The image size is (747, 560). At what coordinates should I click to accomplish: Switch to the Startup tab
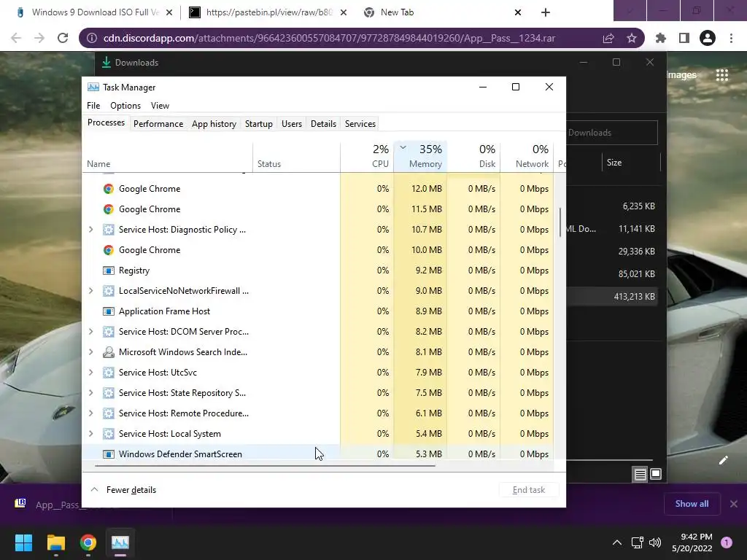pos(259,124)
